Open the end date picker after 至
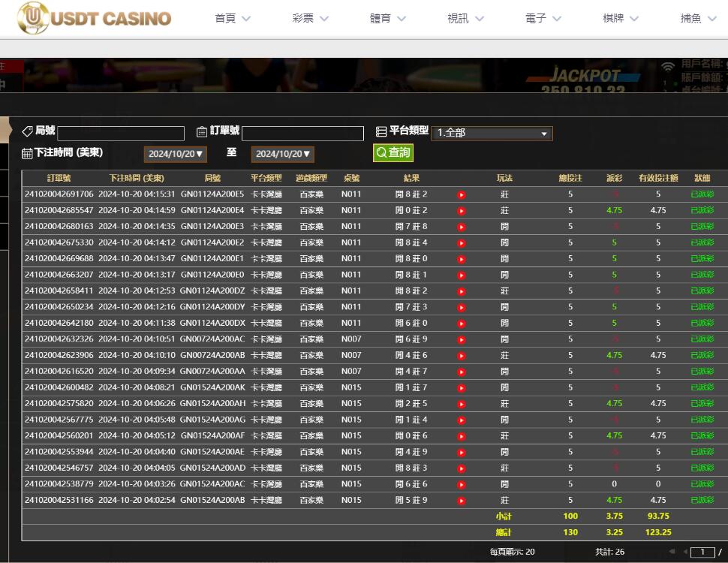Viewport: 728px width, 563px height. click(x=282, y=154)
